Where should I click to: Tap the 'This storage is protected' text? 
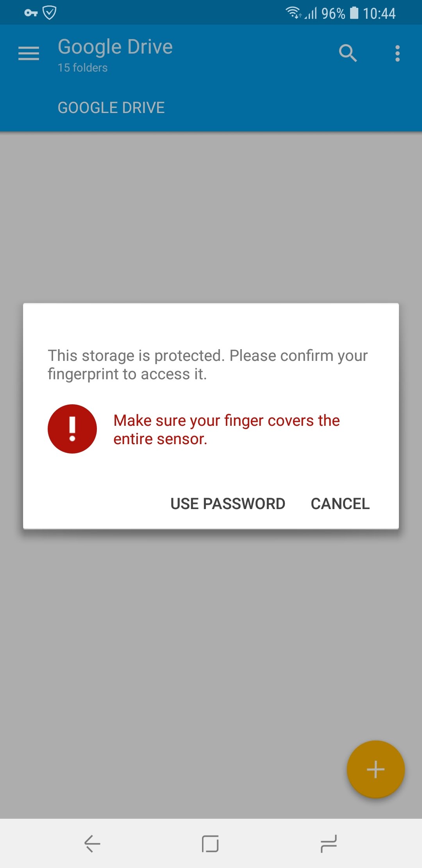click(x=208, y=365)
